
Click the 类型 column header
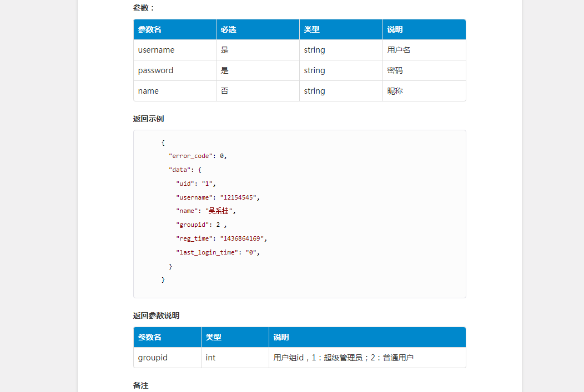(311, 29)
